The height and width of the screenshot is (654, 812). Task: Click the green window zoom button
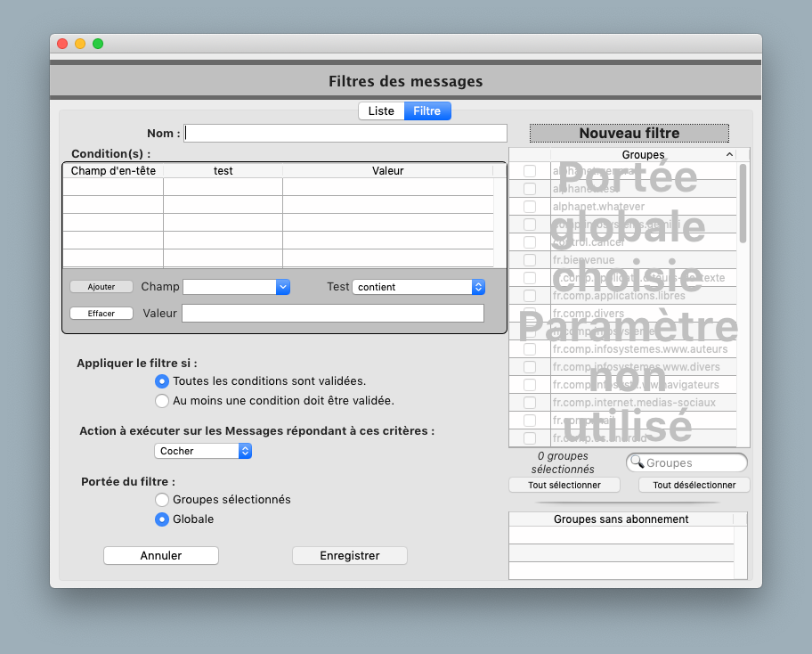tap(98, 44)
